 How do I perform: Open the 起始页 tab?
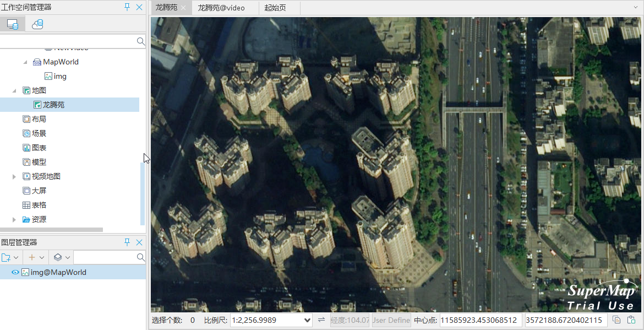pyautogui.click(x=275, y=8)
